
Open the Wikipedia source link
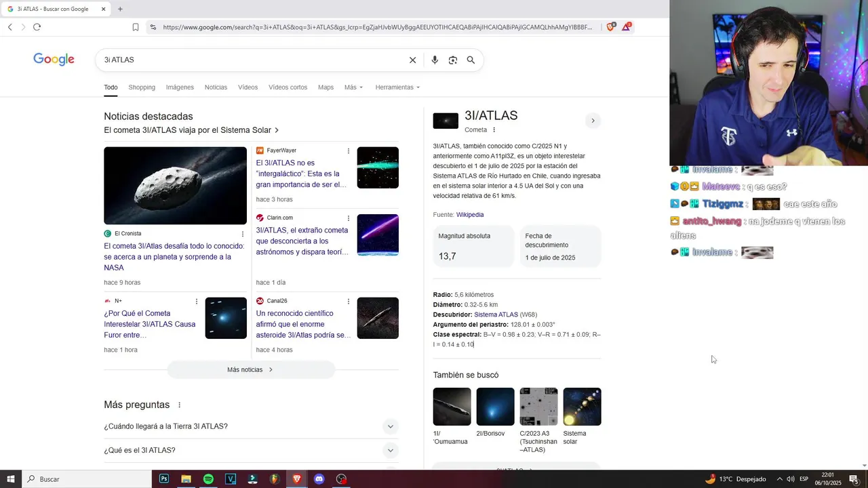click(x=470, y=215)
